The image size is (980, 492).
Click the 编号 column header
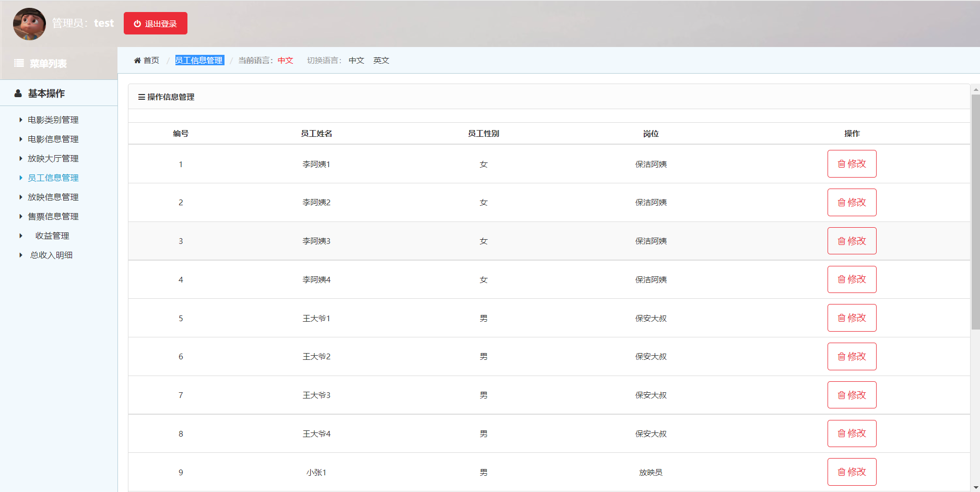(x=181, y=134)
